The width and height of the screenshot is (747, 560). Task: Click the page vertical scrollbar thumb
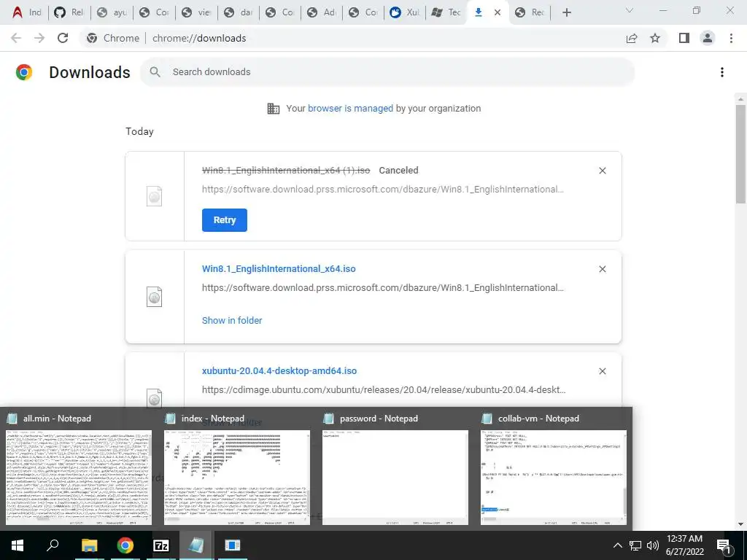pyautogui.click(x=740, y=153)
